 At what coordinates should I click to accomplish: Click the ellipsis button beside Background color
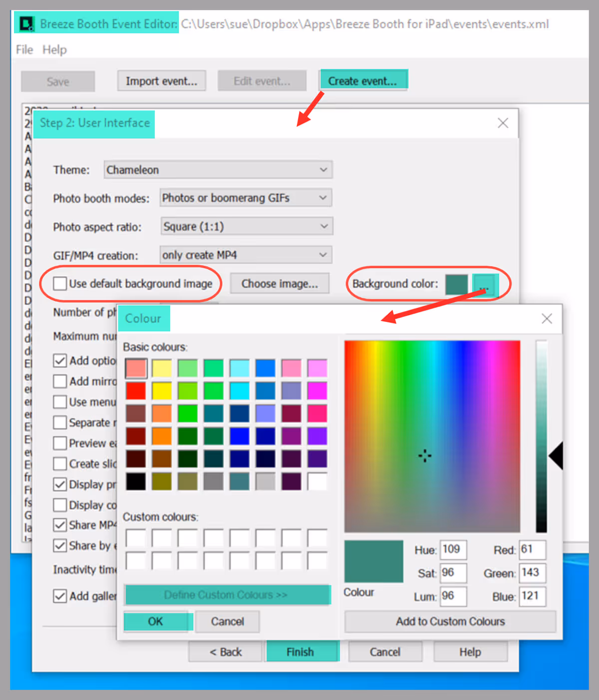point(484,285)
